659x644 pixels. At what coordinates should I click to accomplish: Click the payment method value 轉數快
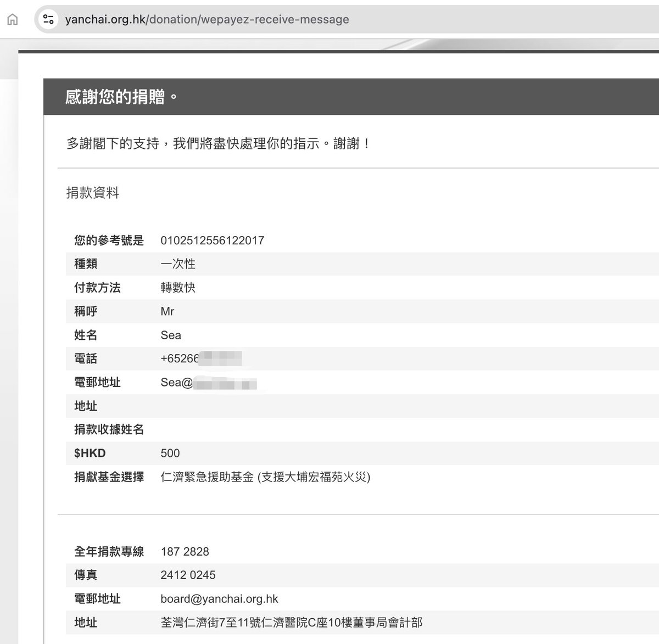178,288
